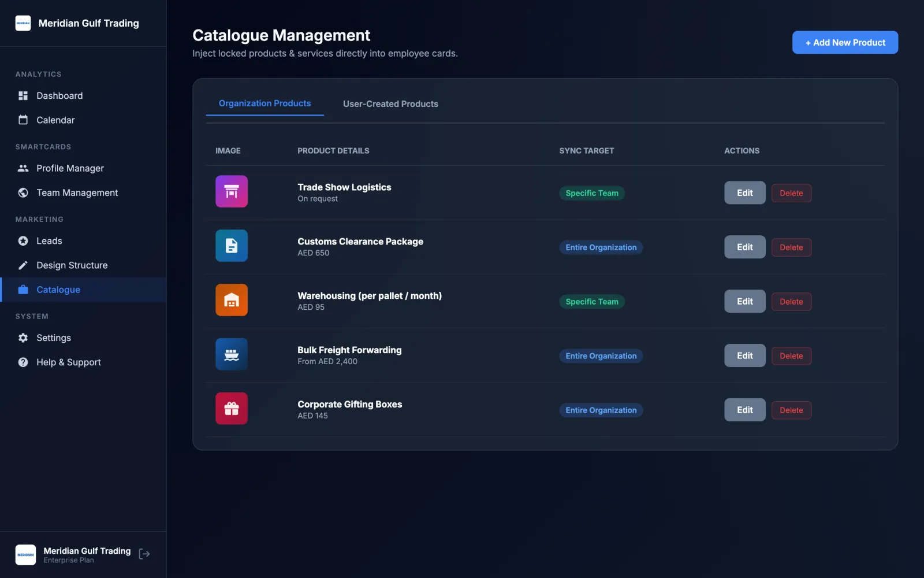Click the 'AED 650' price text
This screenshot has height=578, width=924.
tap(314, 253)
